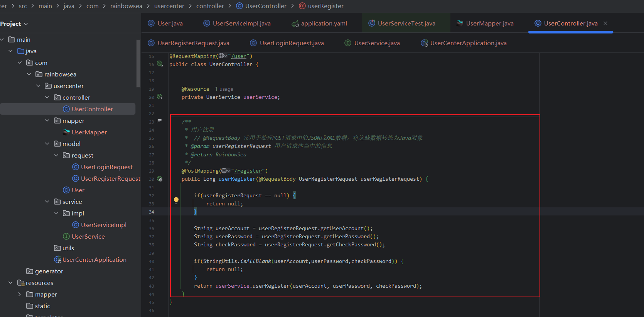This screenshot has width=644, height=317.
Task: Open UserMapper with the bird icon in the tree
Action: click(x=89, y=132)
